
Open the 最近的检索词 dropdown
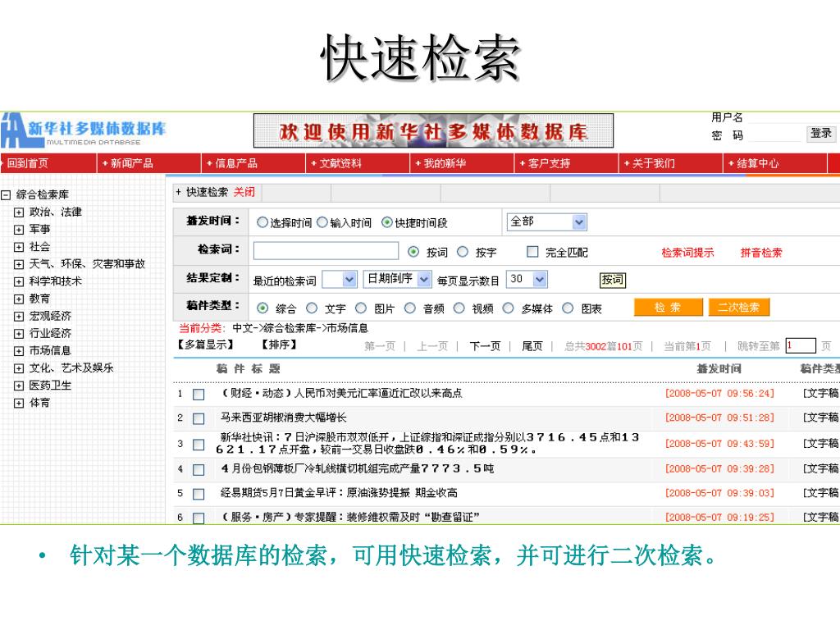click(x=339, y=280)
